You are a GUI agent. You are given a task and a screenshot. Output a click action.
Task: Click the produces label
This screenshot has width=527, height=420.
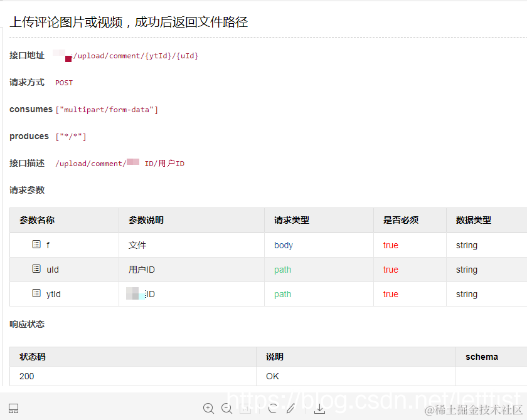pyautogui.click(x=29, y=136)
